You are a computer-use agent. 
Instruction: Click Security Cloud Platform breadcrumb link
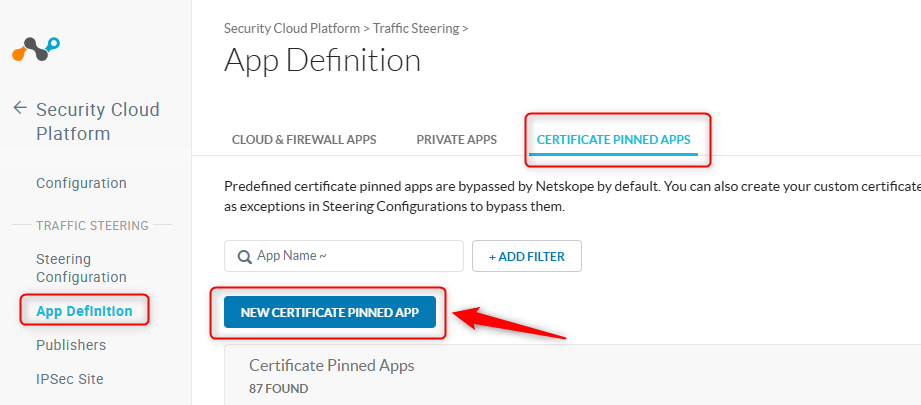click(x=292, y=28)
